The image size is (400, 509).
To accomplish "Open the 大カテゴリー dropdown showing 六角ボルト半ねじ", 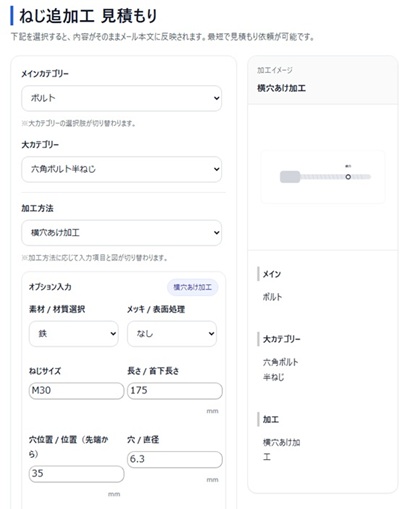I will [x=122, y=169].
